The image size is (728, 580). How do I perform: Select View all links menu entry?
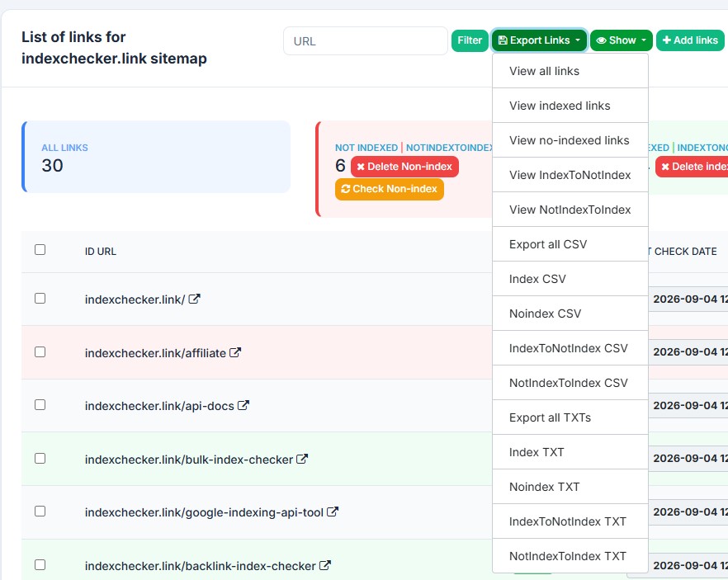coord(570,71)
